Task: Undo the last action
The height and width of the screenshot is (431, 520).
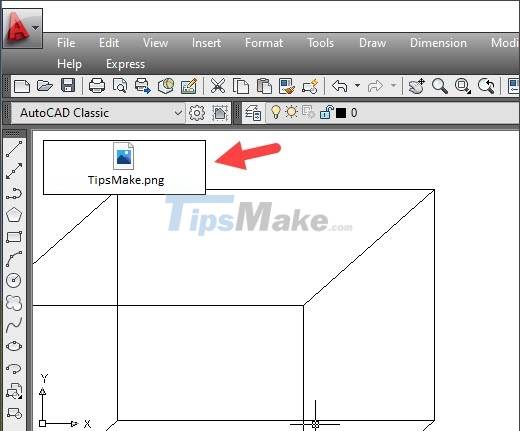Action: 340,86
